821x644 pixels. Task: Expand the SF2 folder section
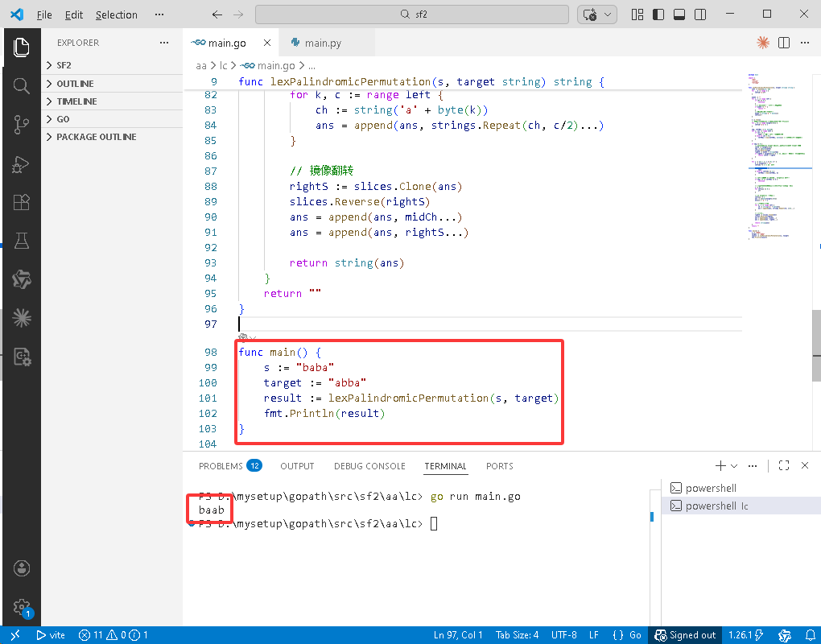112,65
